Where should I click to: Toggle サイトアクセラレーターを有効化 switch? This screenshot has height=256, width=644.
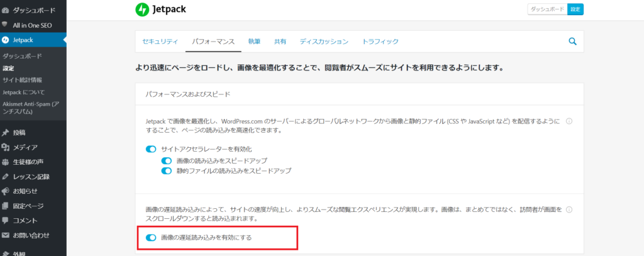tap(151, 149)
